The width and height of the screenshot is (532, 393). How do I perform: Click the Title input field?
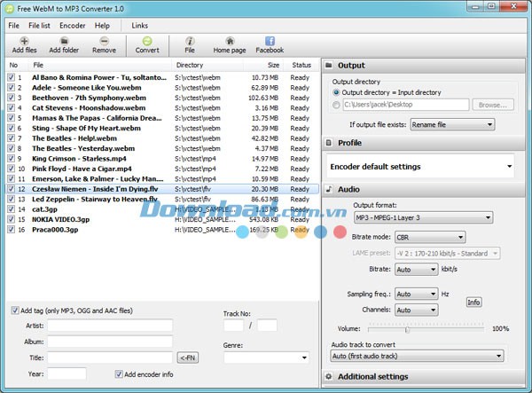click(110, 358)
